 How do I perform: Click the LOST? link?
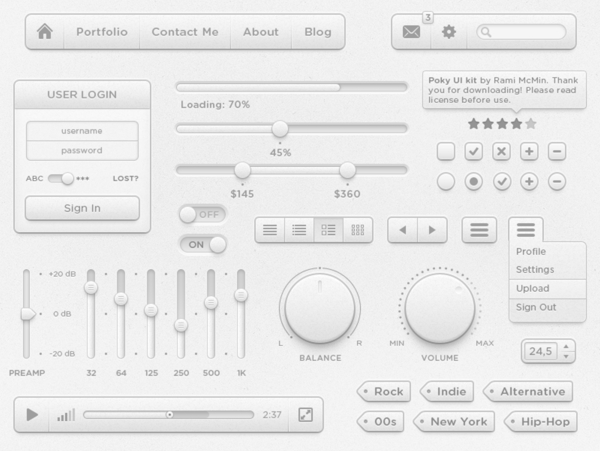point(126,179)
